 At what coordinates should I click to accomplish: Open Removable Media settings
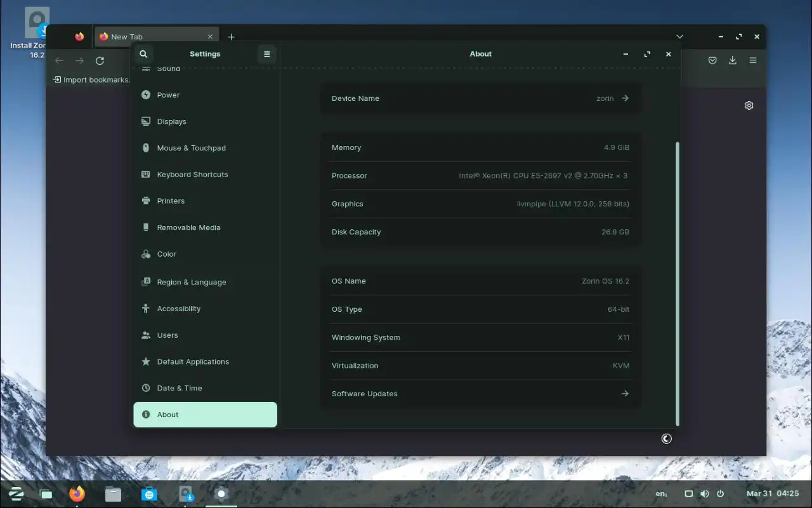[205, 227]
